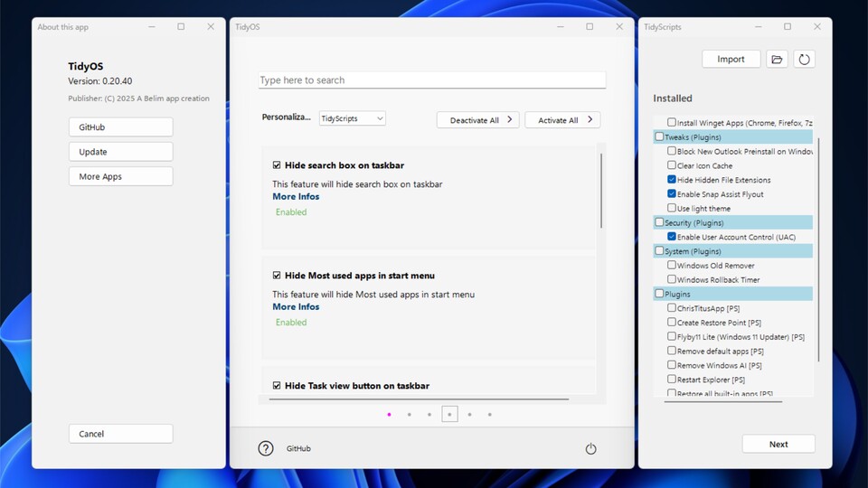Check Windows Rollback Timer checkbox

coord(672,279)
